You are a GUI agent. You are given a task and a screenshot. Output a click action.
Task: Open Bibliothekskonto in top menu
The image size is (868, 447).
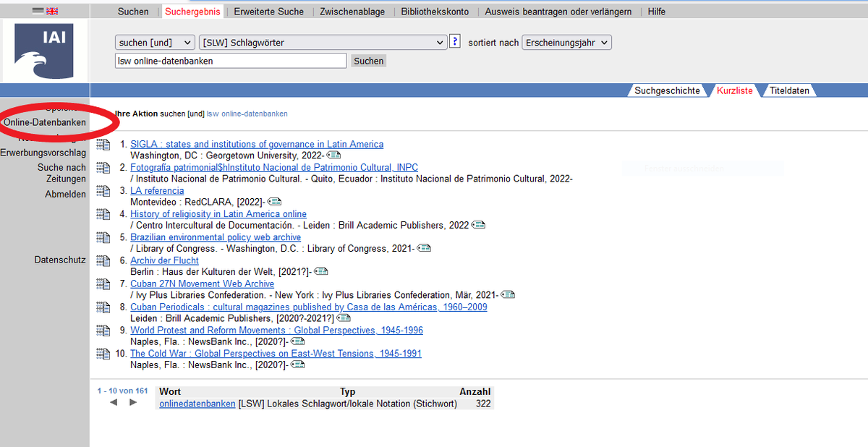tap(435, 12)
